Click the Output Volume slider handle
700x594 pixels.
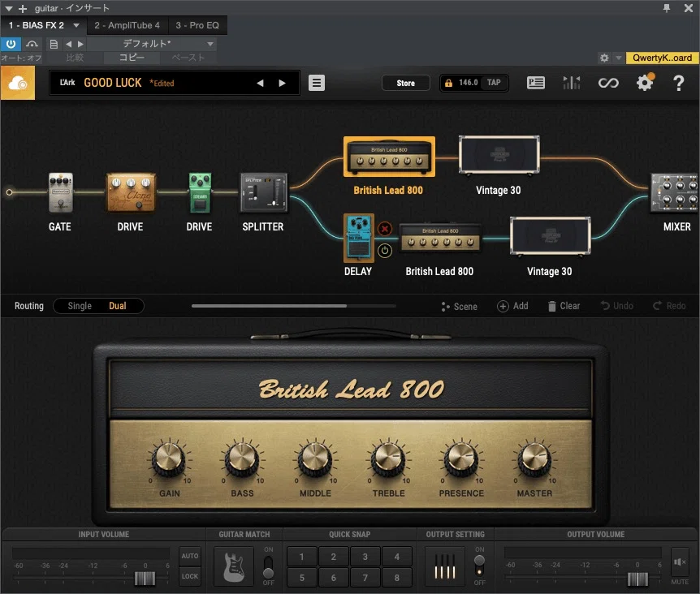[637, 579]
